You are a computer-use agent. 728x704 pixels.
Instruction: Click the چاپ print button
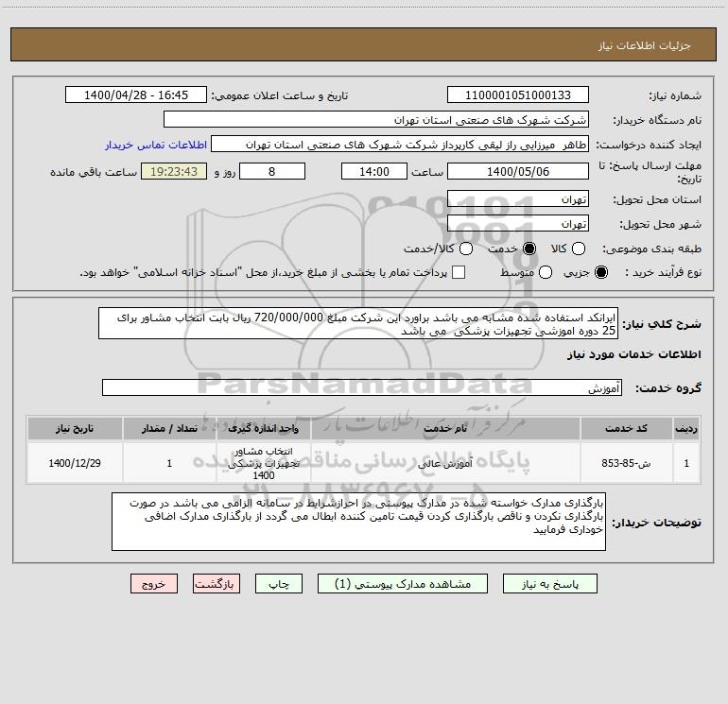279,584
